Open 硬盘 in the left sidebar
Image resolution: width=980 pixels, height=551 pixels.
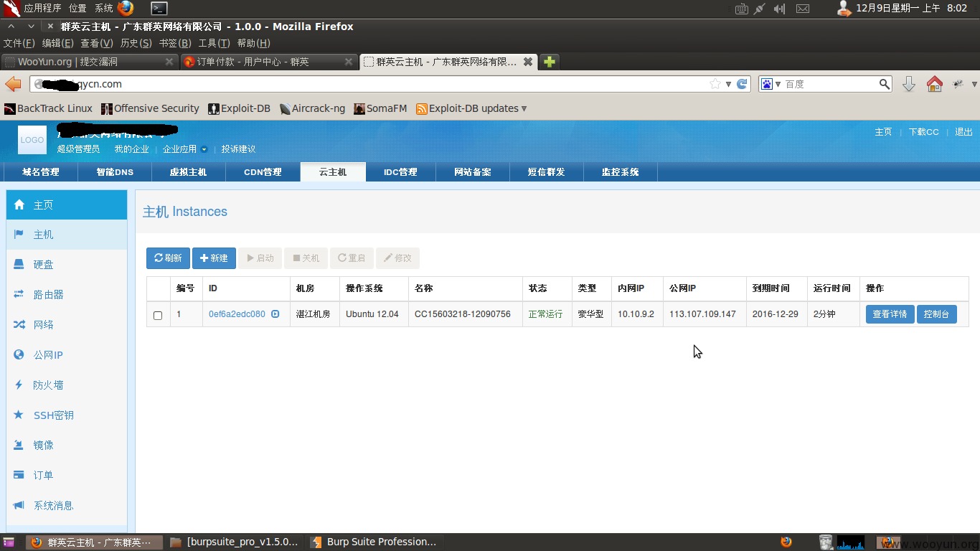(x=67, y=265)
